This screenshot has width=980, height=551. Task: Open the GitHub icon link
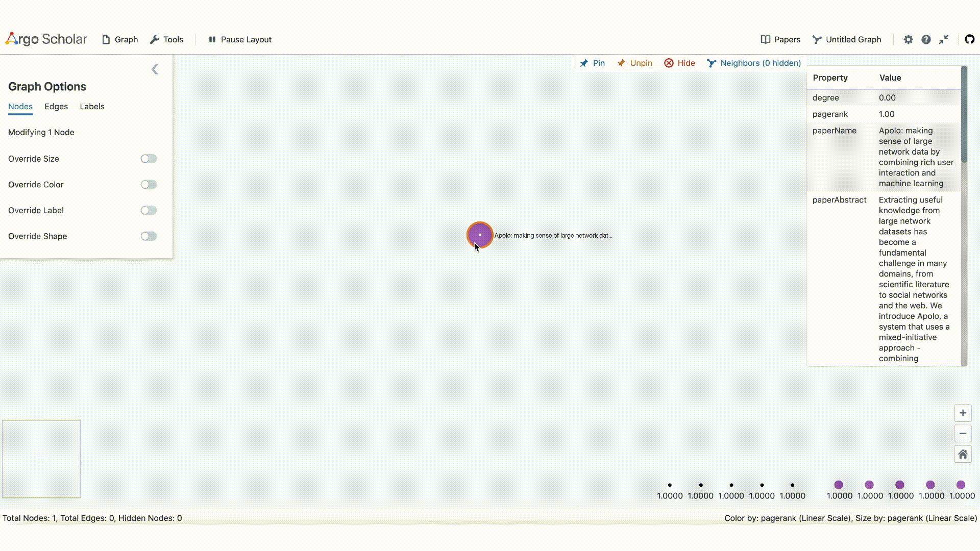coord(969,39)
